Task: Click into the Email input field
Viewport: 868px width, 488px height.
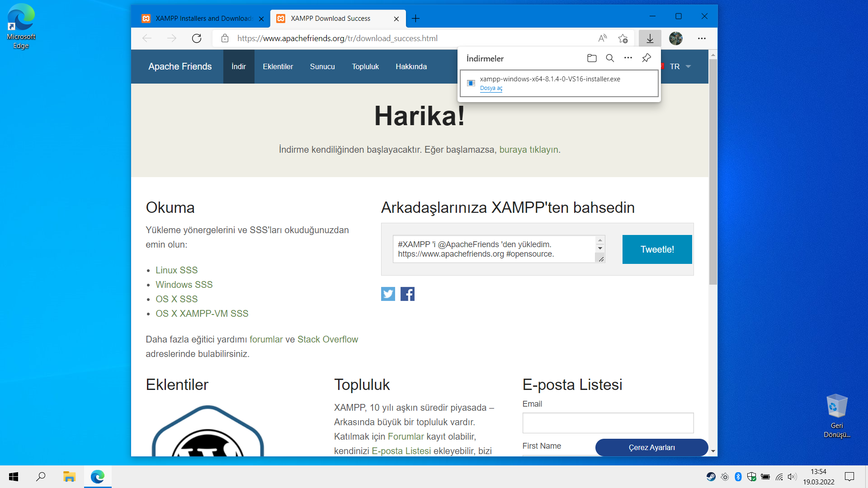Action: (608, 423)
